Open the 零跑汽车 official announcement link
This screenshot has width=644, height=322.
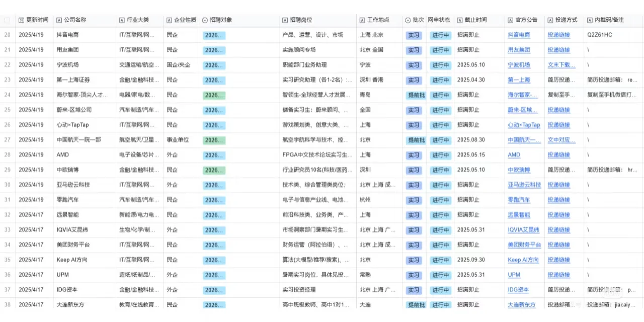519,200
